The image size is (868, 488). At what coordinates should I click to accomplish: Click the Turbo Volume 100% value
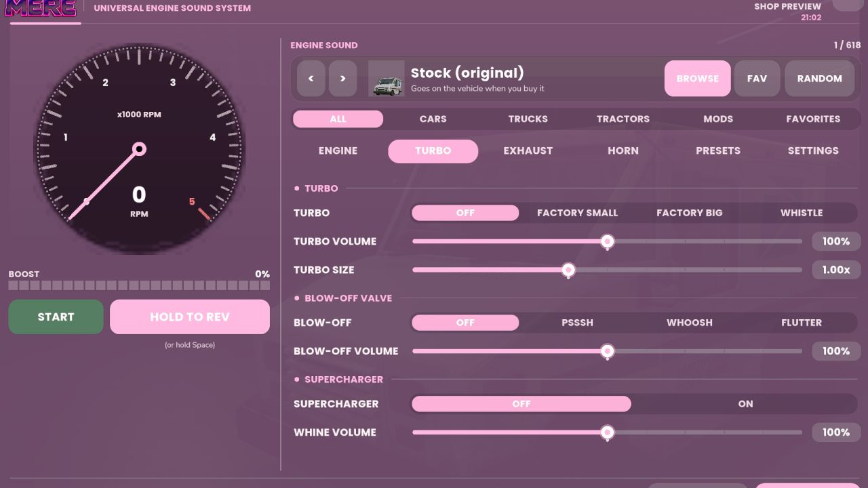pos(836,241)
